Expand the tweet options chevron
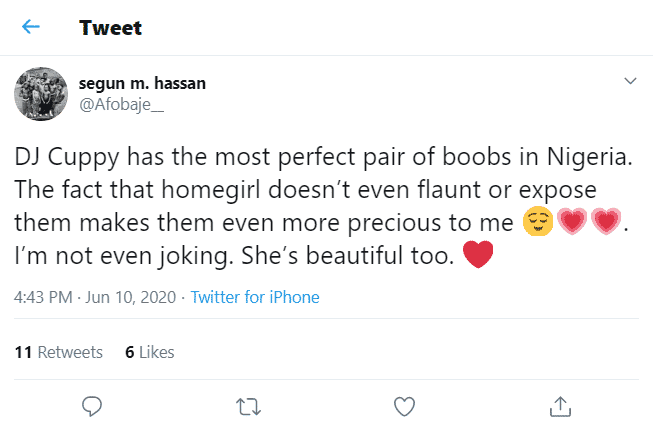The width and height of the screenshot is (653, 427). (630, 80)
